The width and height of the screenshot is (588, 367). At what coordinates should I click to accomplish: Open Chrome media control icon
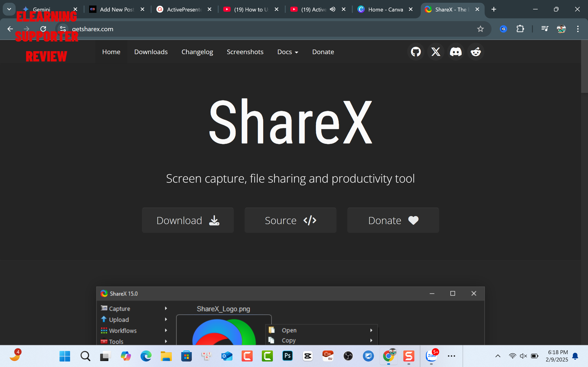(x=545, y=29)
